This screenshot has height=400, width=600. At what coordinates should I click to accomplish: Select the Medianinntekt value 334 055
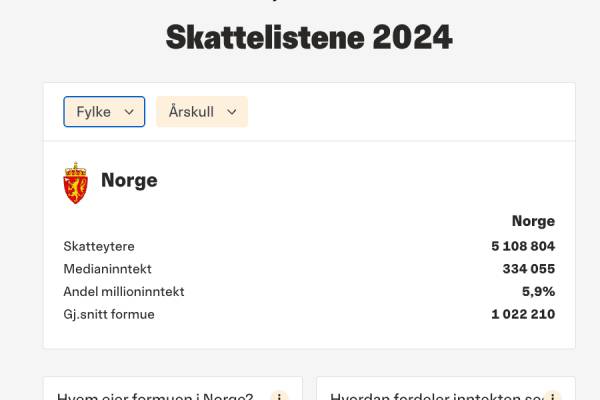[x=528, y=269]
